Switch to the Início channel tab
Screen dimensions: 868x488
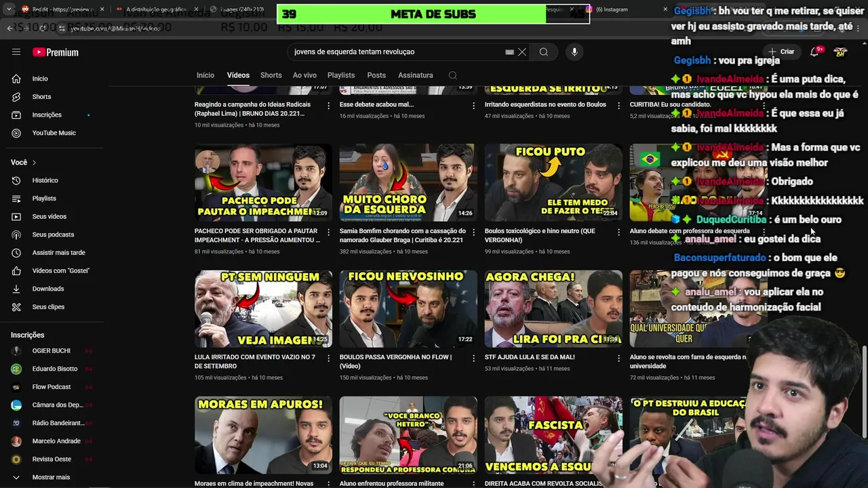click(x=205, y=75)
